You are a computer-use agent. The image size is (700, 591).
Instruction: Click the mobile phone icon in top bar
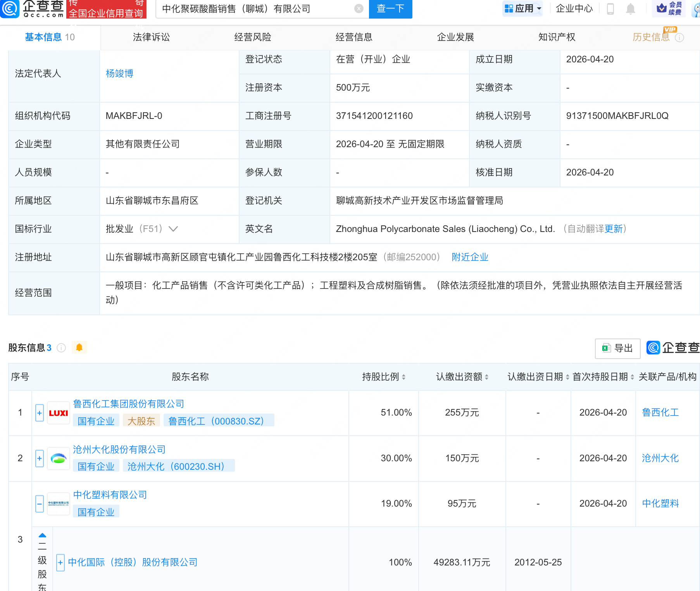point(610,9)
